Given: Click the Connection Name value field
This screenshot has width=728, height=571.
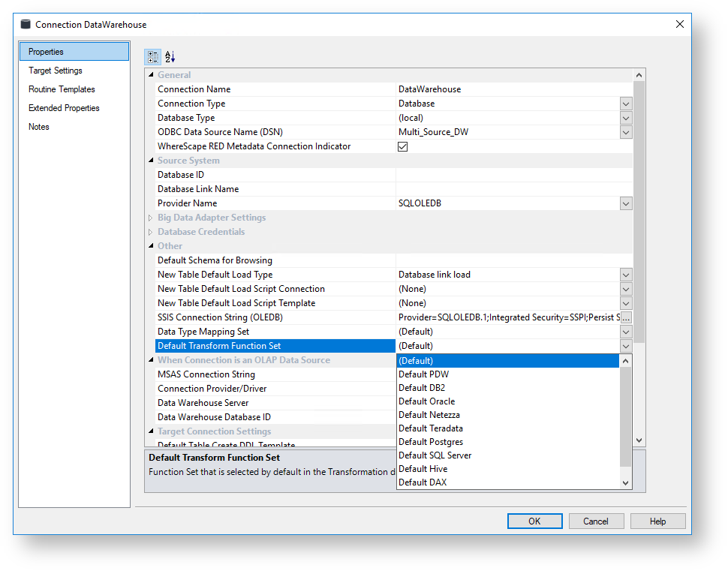Looking at the screenshot, I should pyautogui.click(x=514, y=89).
